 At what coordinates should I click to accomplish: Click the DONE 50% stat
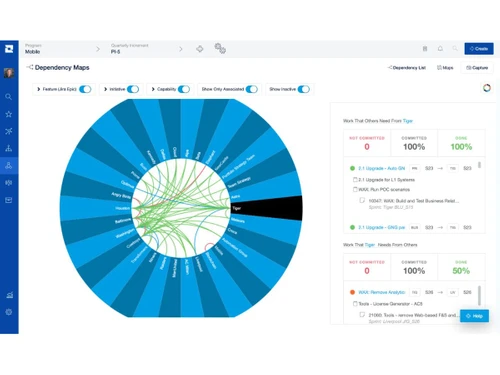click(461, 267)
